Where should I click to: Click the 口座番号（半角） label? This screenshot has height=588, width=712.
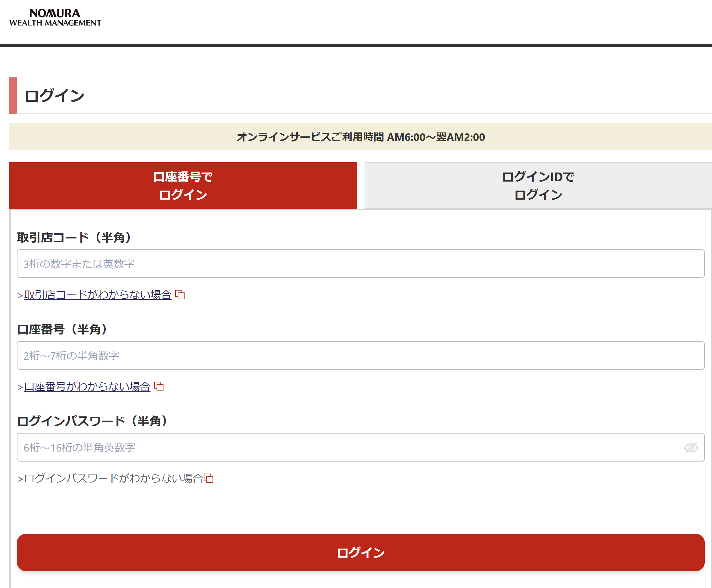coord(62,329)
